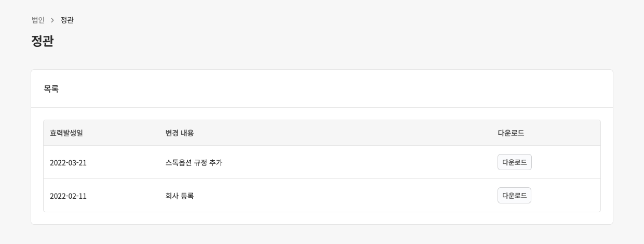Click the arrow between 법인 and 정관
The height and width of the screenshot is (244, 644).
(x=52, y=20)
